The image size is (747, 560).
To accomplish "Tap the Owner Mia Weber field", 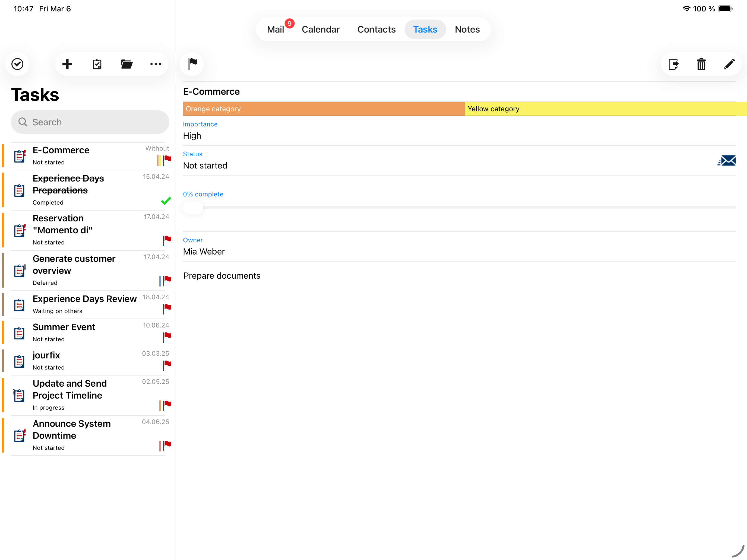I will 459,246.
